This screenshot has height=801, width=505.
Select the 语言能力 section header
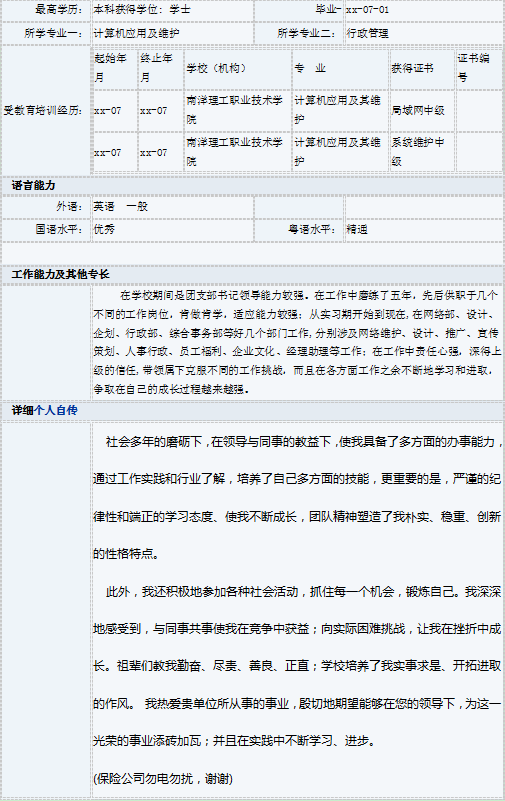pos(33,185)
